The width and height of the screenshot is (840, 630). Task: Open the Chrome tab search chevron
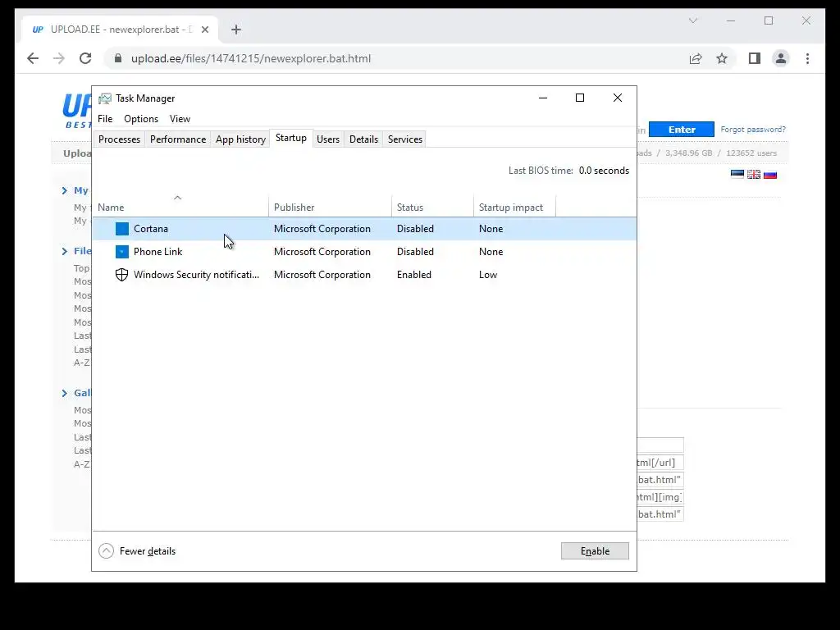pos(692,21)
